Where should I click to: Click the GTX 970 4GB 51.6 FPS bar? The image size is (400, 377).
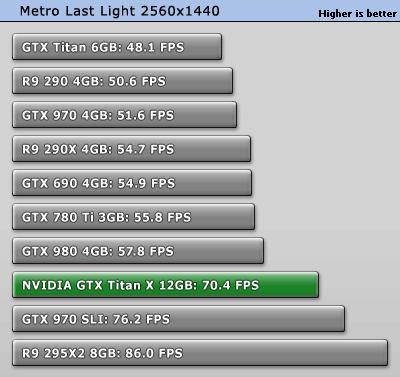click(x=125, y=115)
